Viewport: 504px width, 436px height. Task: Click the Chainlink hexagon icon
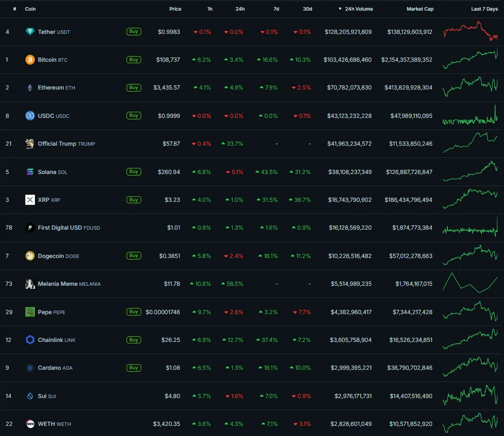[30, 340]
